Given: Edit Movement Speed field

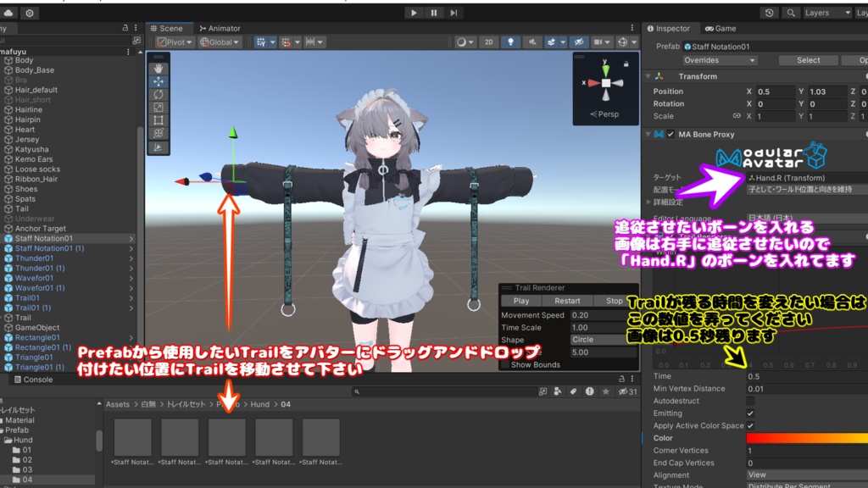Looking at the screenshot, I should (604, 315).
